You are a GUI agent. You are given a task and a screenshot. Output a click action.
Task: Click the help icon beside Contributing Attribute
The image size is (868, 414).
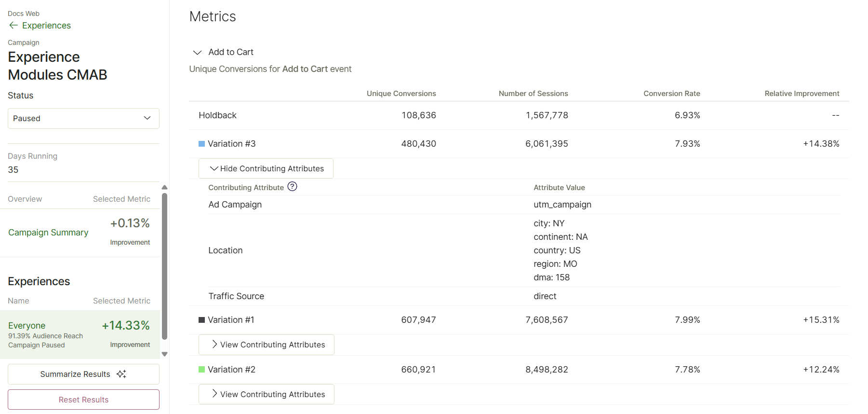292,186
